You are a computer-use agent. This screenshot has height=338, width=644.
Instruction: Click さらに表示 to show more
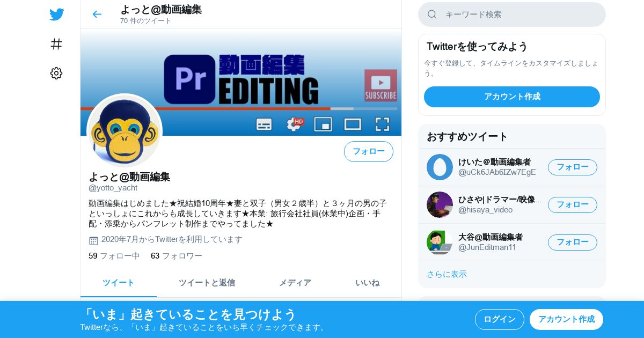[447, 274]
